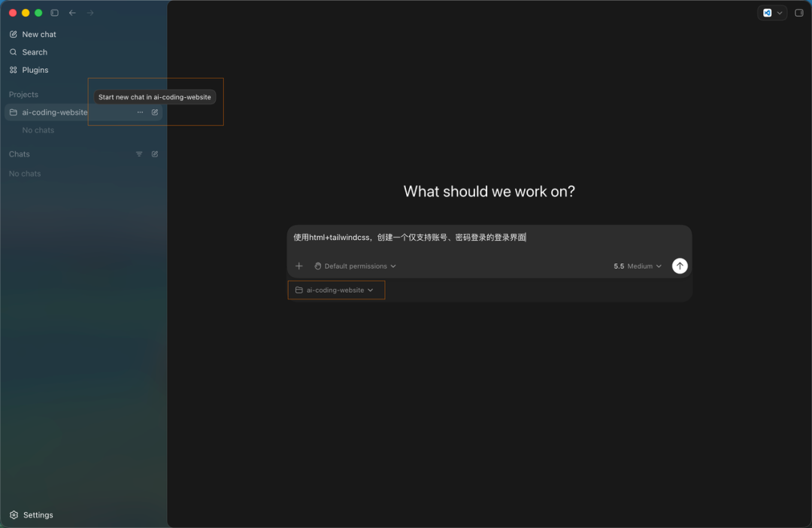Open Search in the sidebar
The image size is (812, 528).
(x=29, y=53)
